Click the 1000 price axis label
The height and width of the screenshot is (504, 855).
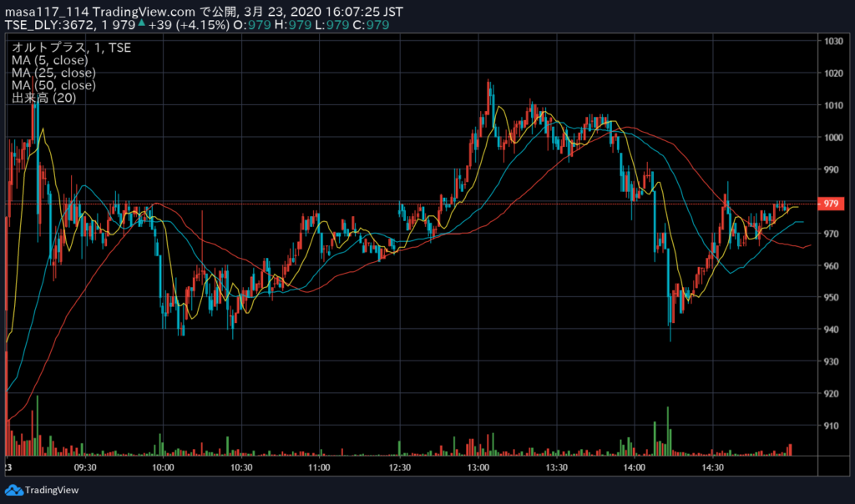coord(833,138)
